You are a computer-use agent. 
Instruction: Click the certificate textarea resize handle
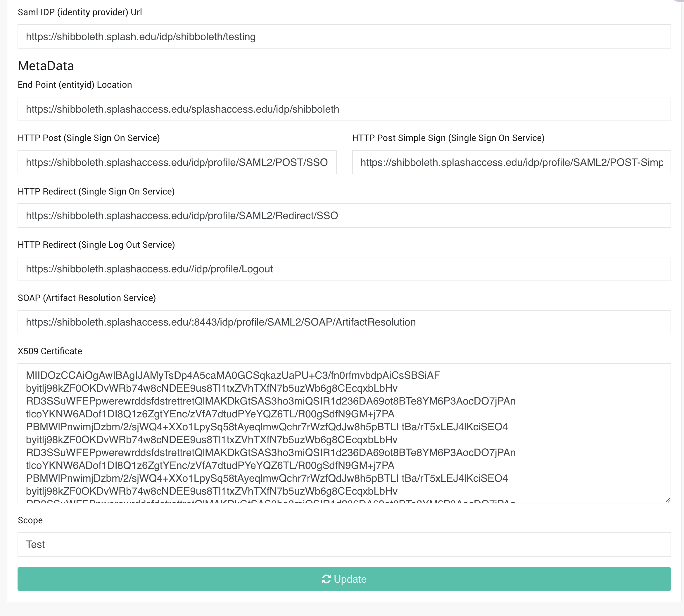coord(667,500)
